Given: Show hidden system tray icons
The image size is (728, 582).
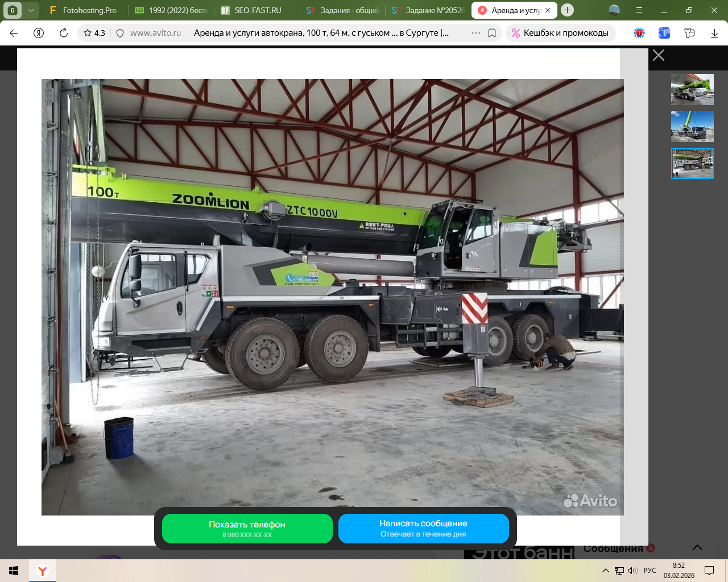Looking at the screenshot, I should [x=605, y=571].
